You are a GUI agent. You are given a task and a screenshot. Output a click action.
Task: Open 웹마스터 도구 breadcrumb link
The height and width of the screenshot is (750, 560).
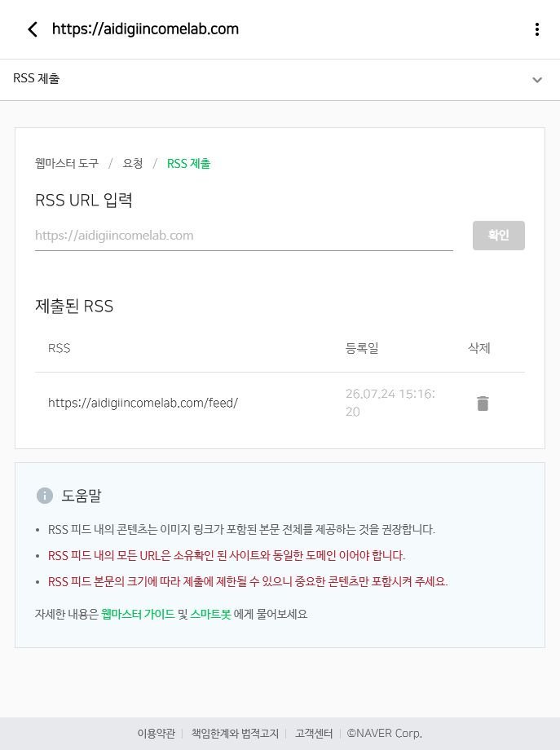click(67, 164)
